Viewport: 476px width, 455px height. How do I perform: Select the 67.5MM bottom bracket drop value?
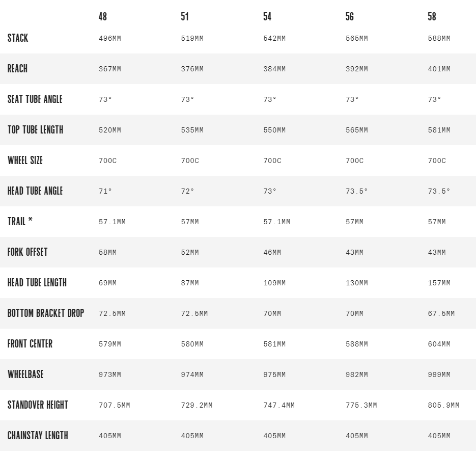pyautogui.click(x=441, y=313)
